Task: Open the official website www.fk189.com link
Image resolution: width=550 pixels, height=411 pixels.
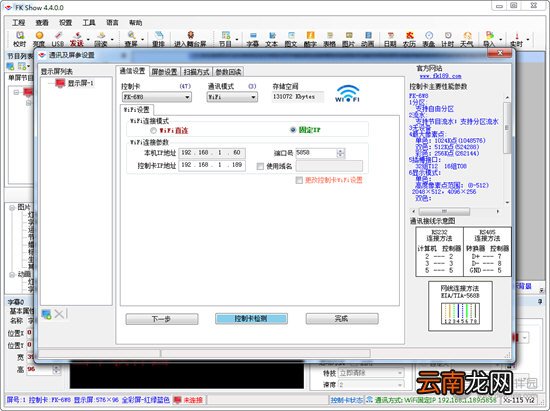Action: tap(440, 76)
